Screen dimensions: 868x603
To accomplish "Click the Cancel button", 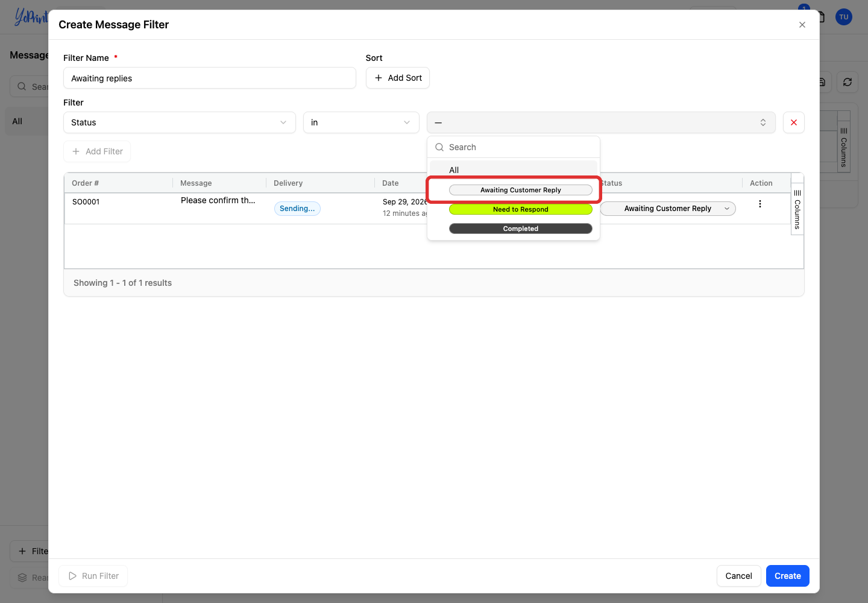I will pyautogui.click(x=738, y=576).
